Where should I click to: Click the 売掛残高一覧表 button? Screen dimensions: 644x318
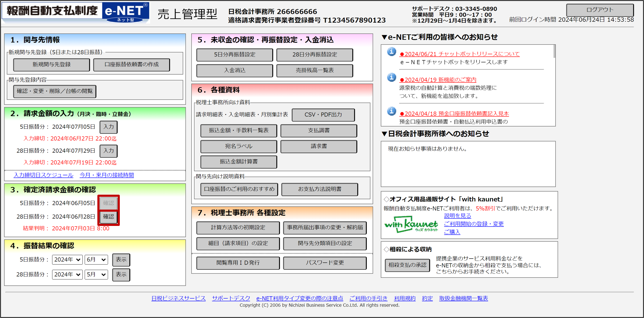[315, 70]
